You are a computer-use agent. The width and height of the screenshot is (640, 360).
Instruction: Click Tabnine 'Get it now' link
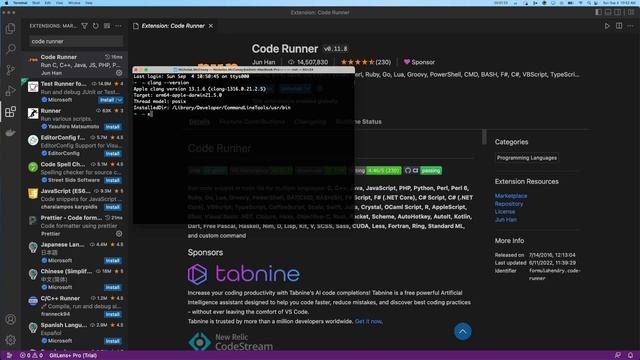[x=368, y=321]
